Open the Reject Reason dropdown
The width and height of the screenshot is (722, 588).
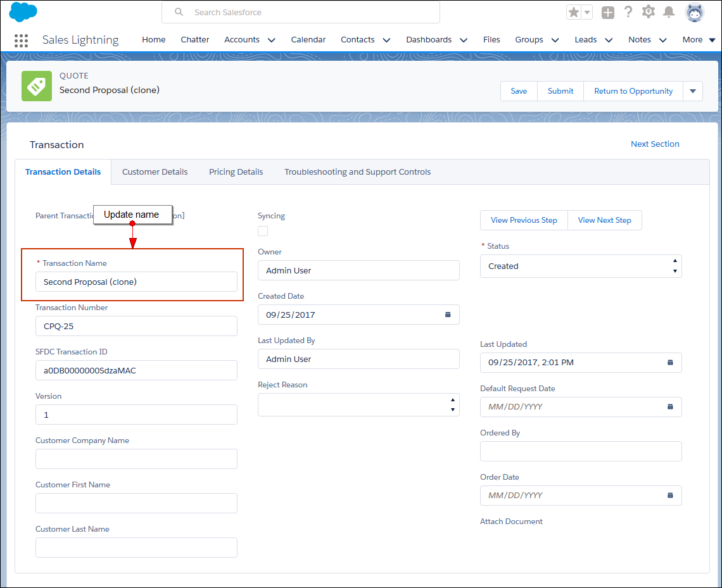point(358,405)
